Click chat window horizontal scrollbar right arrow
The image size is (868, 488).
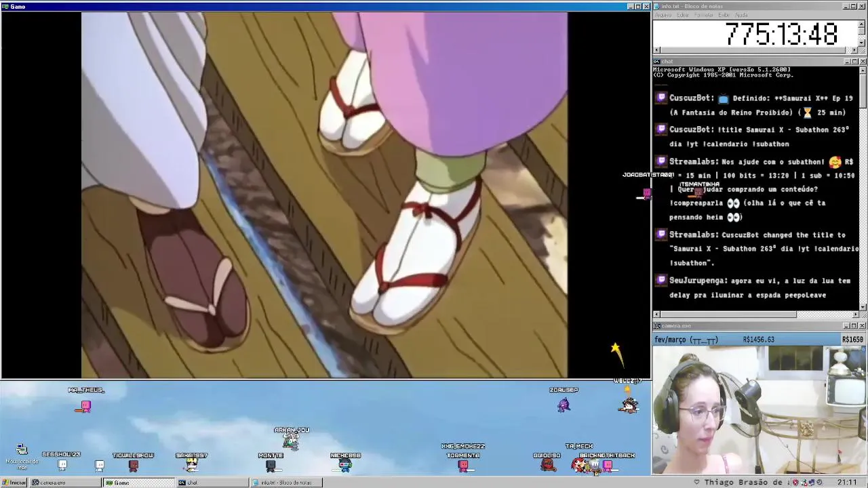tap(855, 314)
